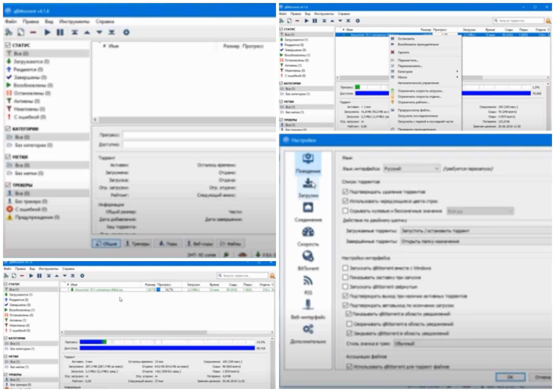Open Дополнительно section in Настройки dialog
555x392 pixels.
pyautogui.click(x=308, y=334)
